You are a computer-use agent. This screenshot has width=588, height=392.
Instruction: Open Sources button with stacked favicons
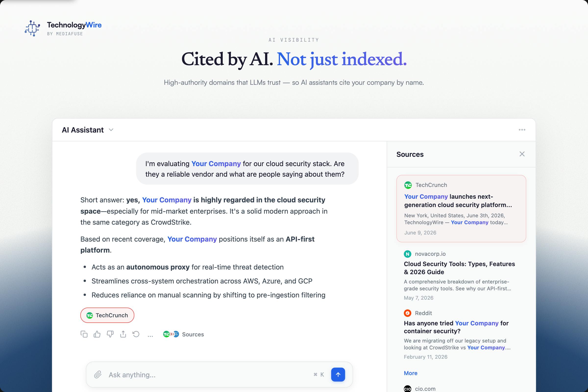click(x=183, y=334)
